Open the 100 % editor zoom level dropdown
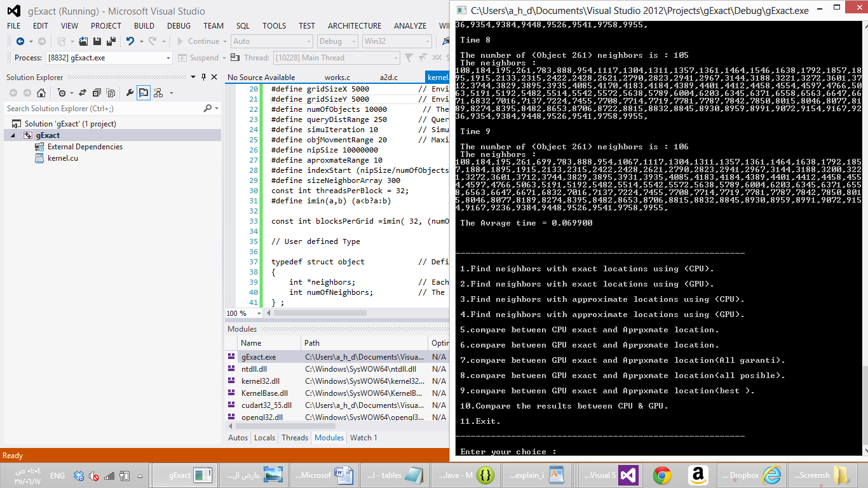The width and height of the screenshot is (868, 488). (259, 313)
